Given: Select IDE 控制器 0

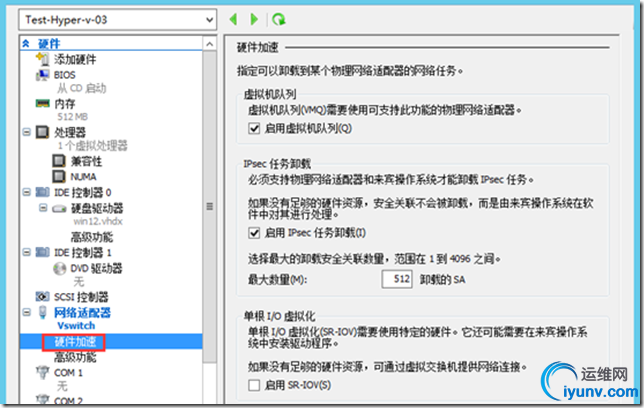Looking at the screenshot, I should [x=83, y=192].
